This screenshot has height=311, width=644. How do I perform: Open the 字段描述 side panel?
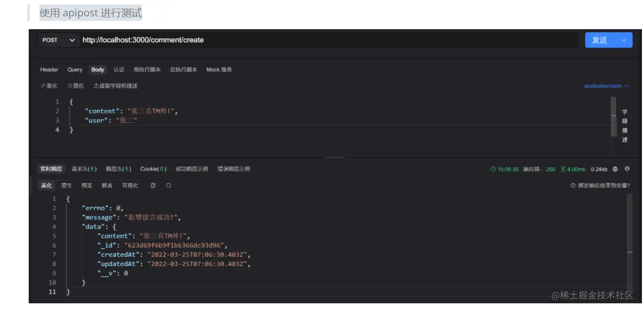point(625,125)
